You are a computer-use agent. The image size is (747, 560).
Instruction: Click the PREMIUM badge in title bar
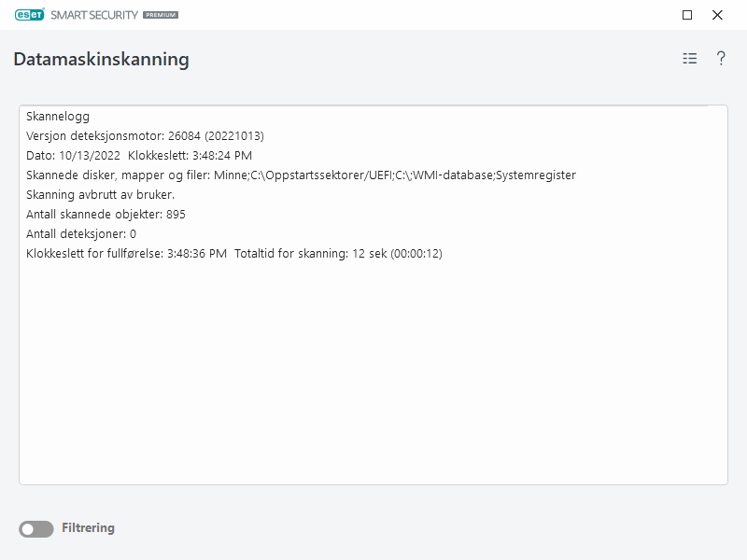(x=161, y=16)
